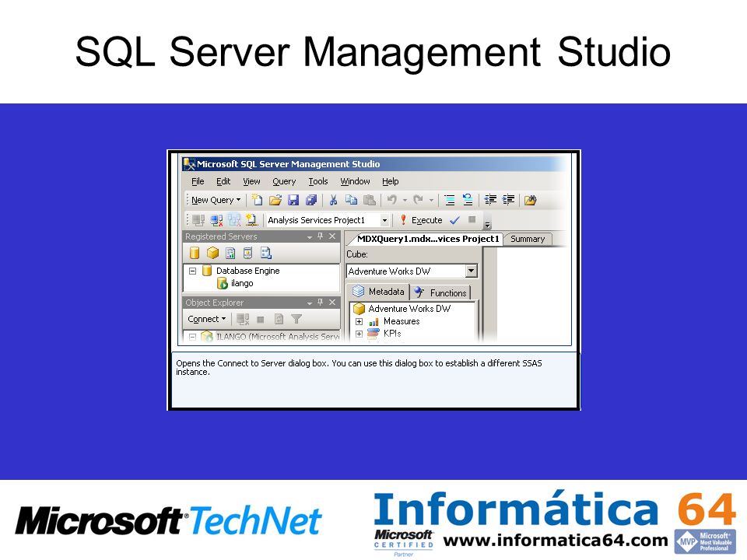Click the Undo arrow icon
The height and width of the screenshot is (560, 747).
392,200
